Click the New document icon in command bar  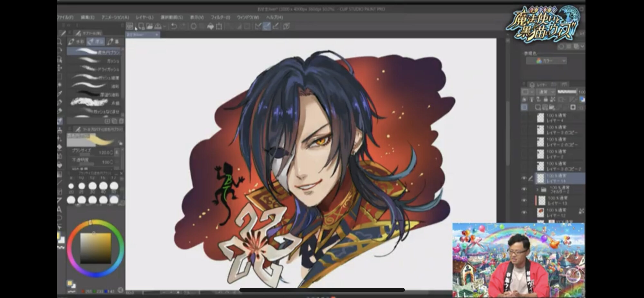[141, 26]
